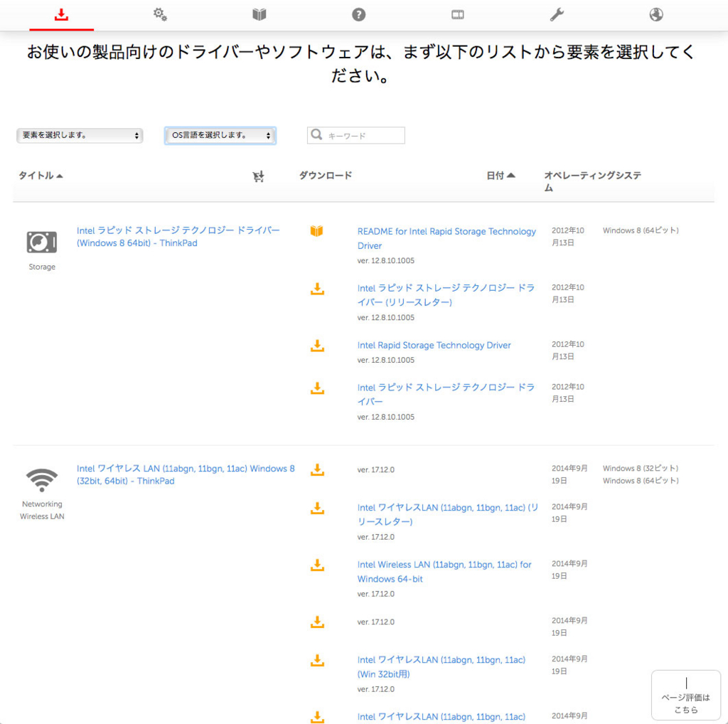Click the Storage category drive icon
The height and width of the screenshot is (724, 728).
pyautogui.click(x=41, y=243)
